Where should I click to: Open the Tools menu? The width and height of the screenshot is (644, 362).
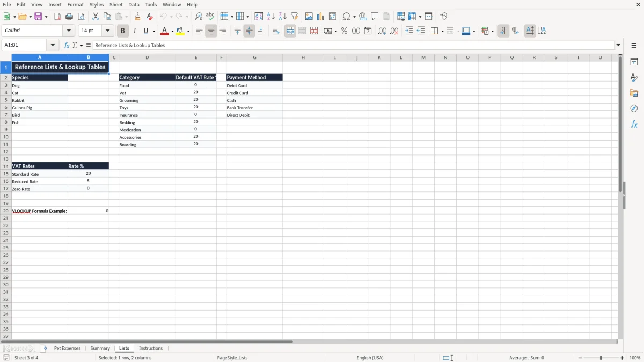click(151, 4)
